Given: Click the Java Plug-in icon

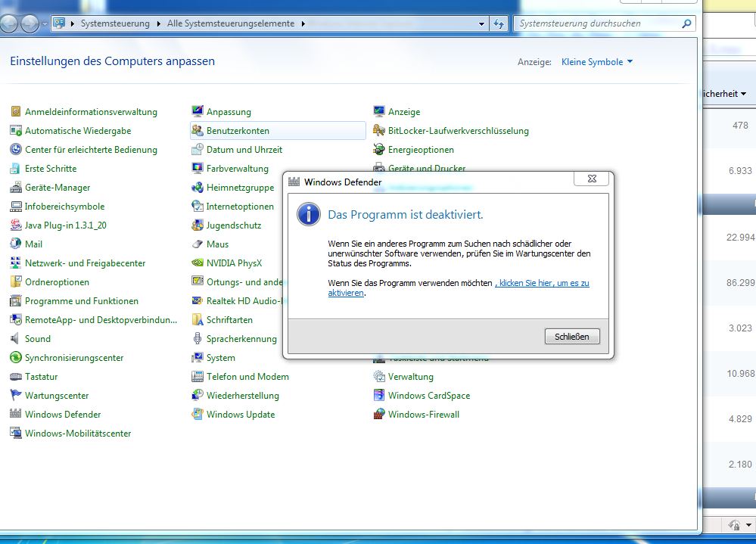Looking at the screenshot, I should click(16, 225).
